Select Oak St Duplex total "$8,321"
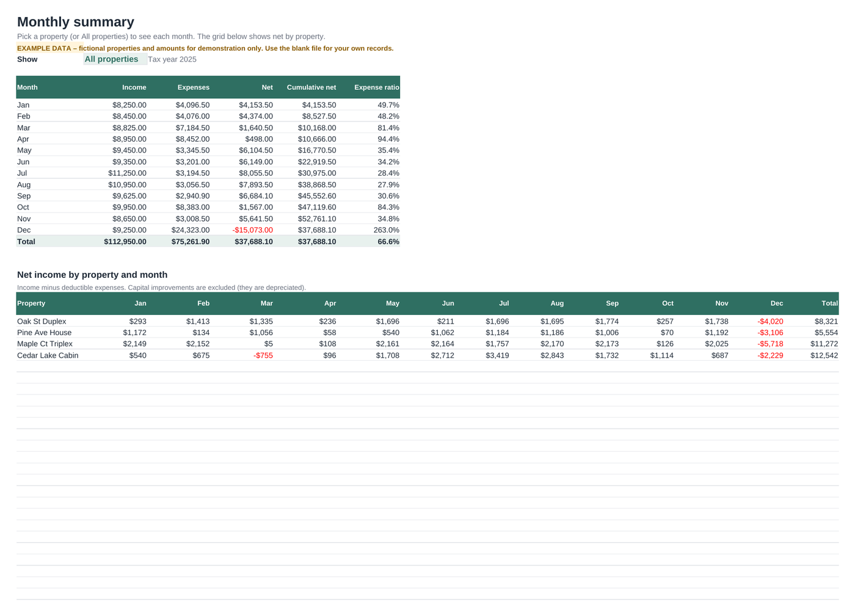The height and width of the screenshot is (616, 855). coord(826,322)
